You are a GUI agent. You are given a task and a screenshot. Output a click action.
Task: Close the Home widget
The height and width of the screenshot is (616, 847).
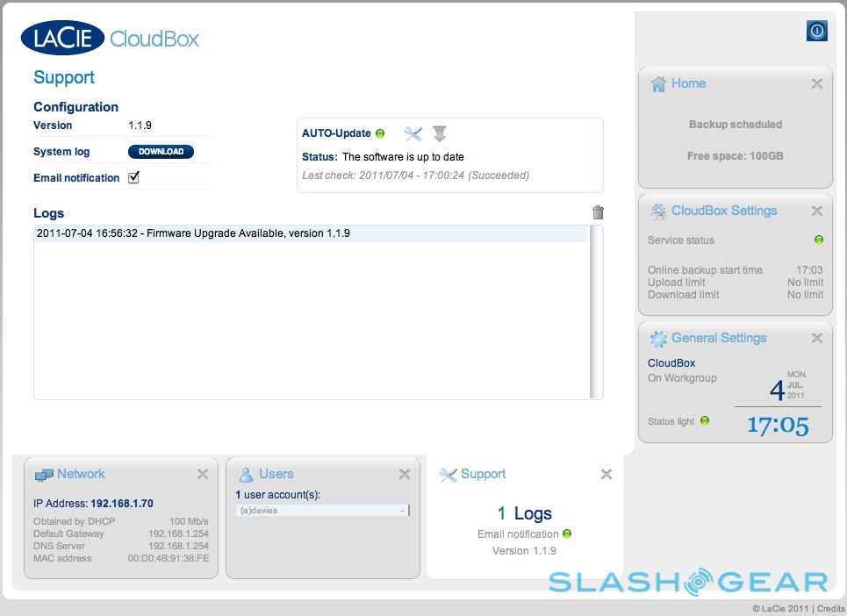click(816, 84)
